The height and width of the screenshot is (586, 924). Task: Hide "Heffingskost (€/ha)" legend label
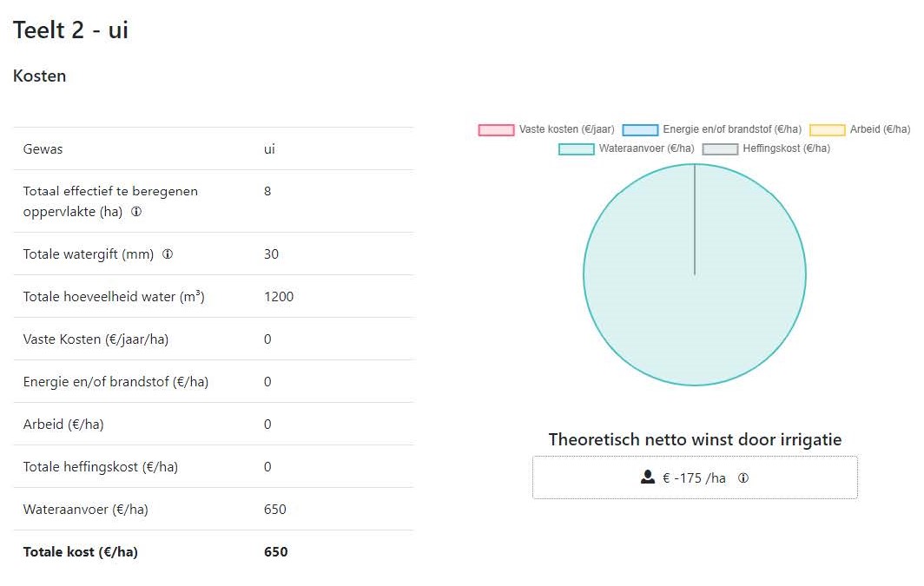tap(786, 149)
